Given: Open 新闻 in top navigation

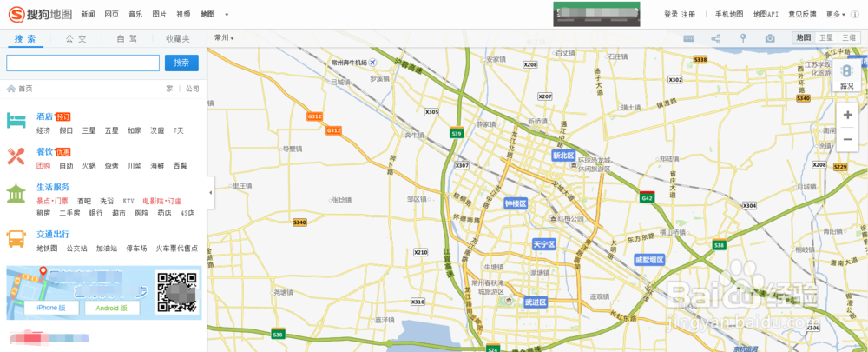Looking at the screenshot, I should 88,15.
